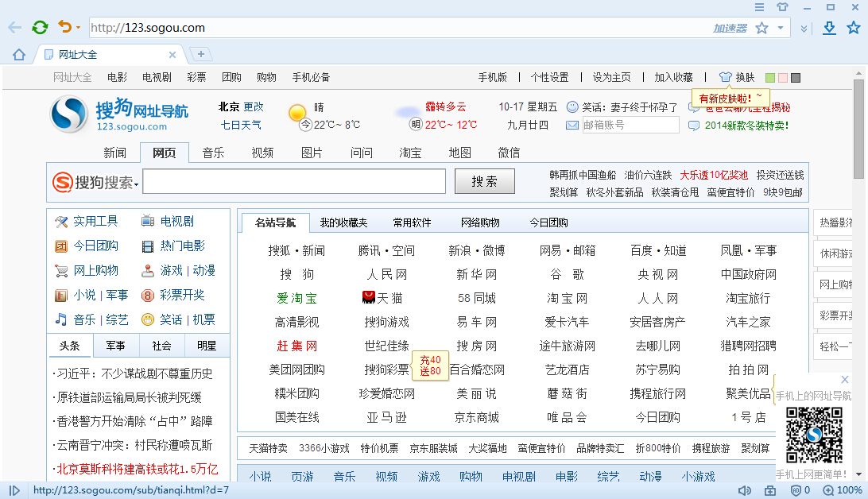
Task: Open the 常用软件 tab
Action: [x=412, y=223]
